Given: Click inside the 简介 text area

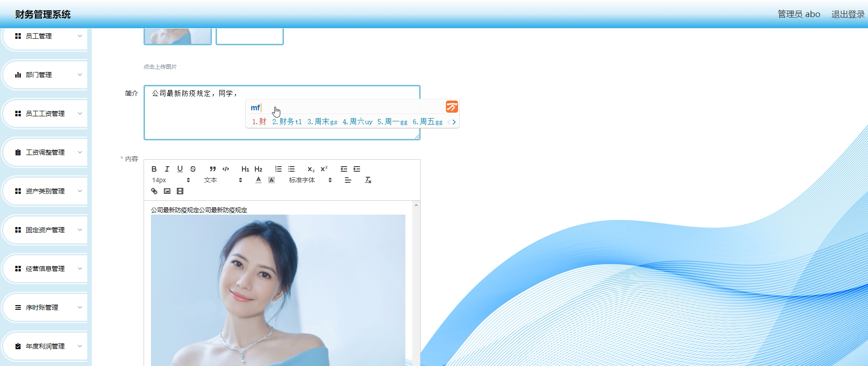Looking at the screenshot, I should 282,113.
